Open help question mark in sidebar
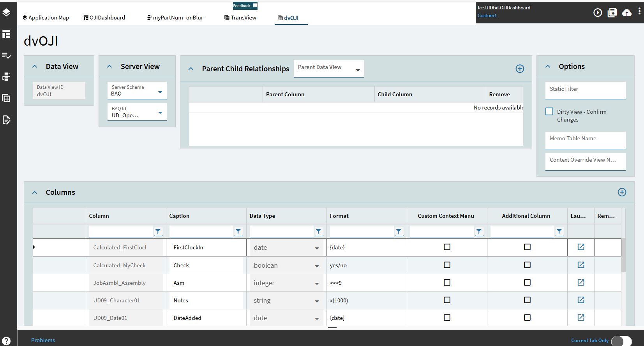The height and width of the screenshot is (346, 644). pyautogui.click(x=6, y=341)
